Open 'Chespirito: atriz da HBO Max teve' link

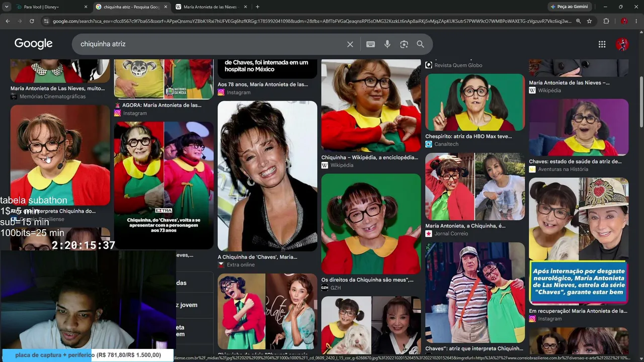click(469, 136)
